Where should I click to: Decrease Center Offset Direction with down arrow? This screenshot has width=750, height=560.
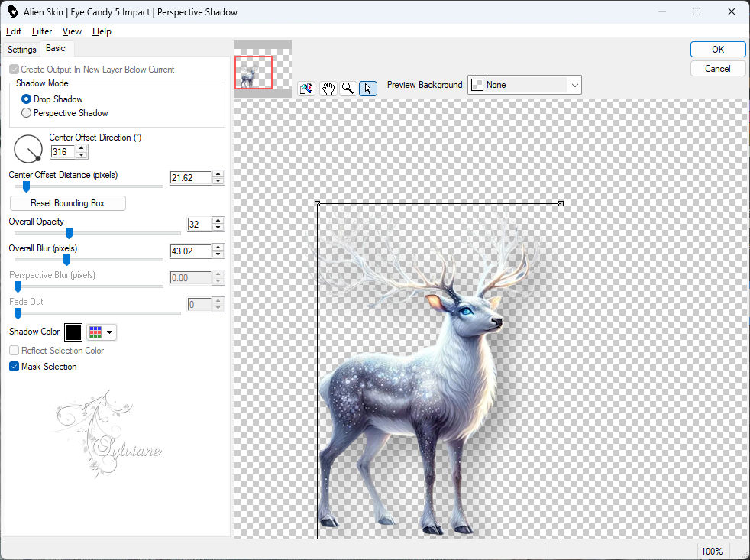click(81, 155)
